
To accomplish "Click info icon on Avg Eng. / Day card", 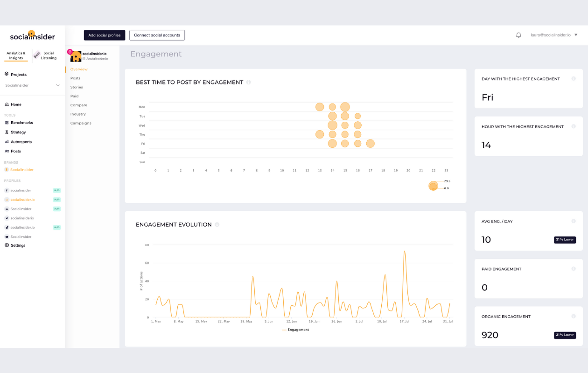I will [574, 221].
